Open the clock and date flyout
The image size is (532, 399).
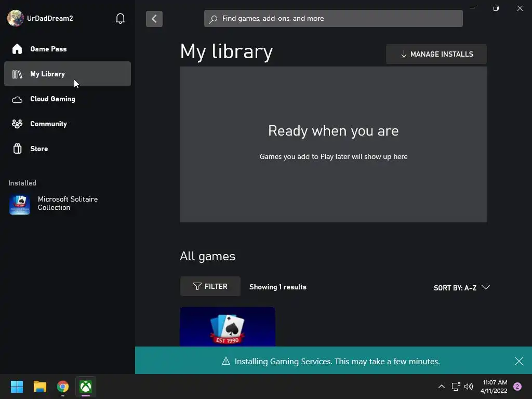point(494,387)
